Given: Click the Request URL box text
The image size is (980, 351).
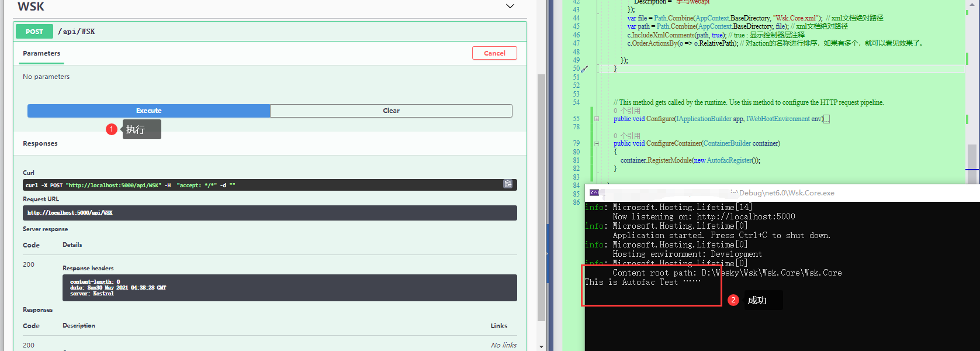Looking at the screenshot, I should point(70,213).
